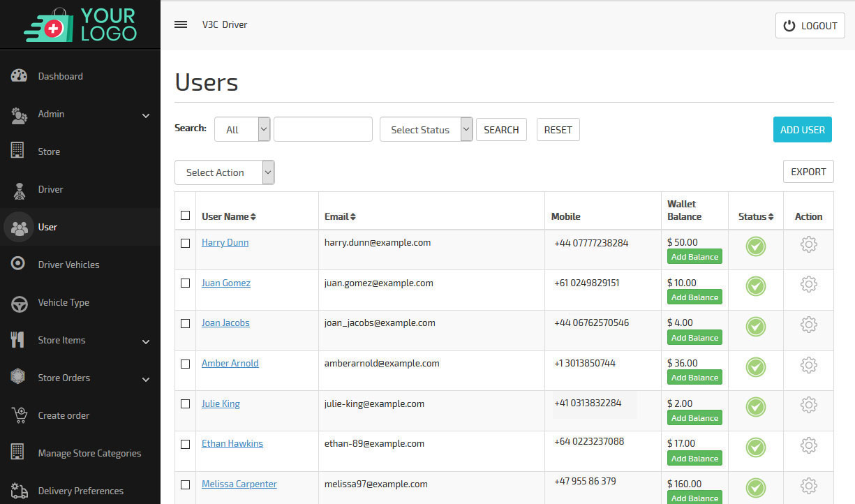The image size is (855, 504).
Task: Click the Create order cart icon
Action: click(19, 415)
